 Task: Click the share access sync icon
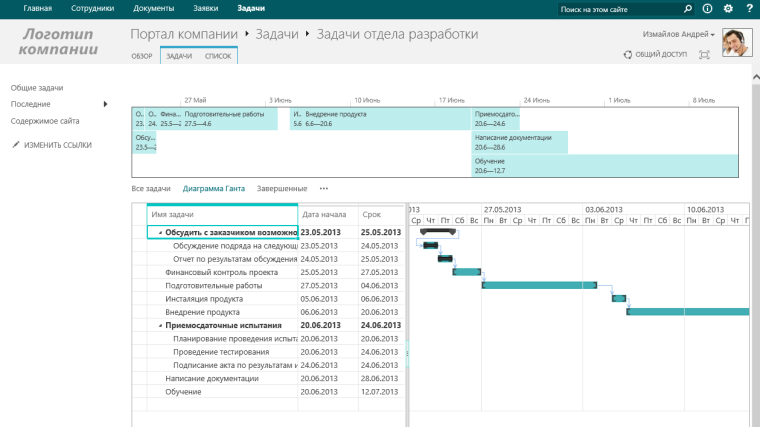pos(628,54)
